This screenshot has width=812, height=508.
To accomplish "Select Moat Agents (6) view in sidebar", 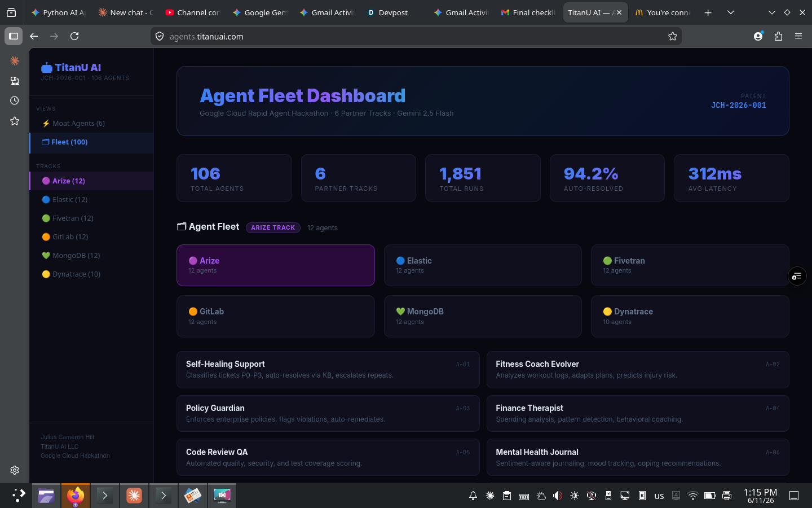I will (91, 123).
